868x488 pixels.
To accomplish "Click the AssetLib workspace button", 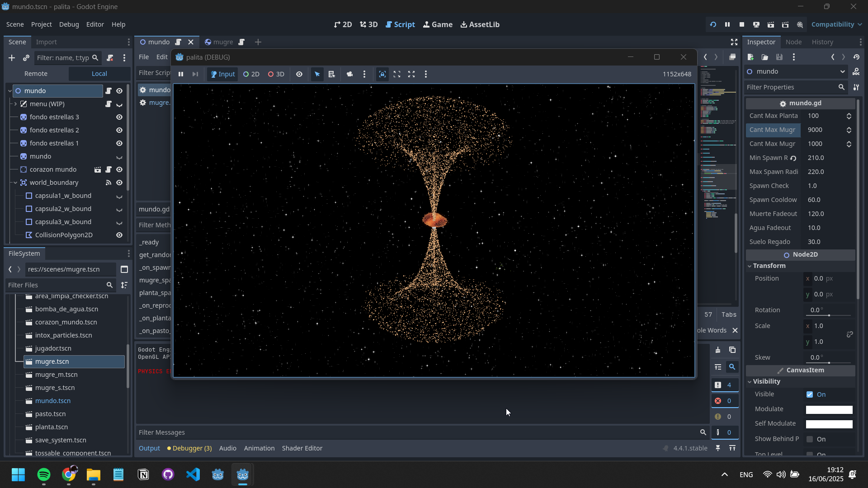I will coord(480,24).
